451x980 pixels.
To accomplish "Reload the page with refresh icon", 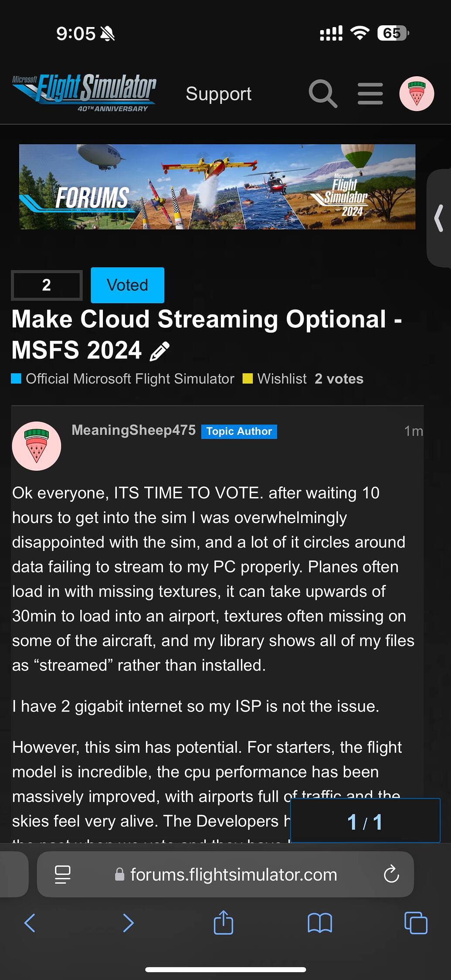I will (x=391, y=874).
